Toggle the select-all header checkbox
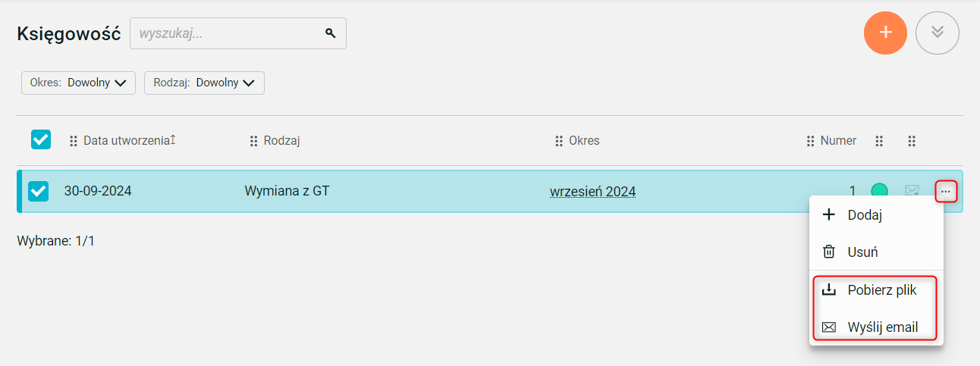980x366 pixels. pos(41,139)
